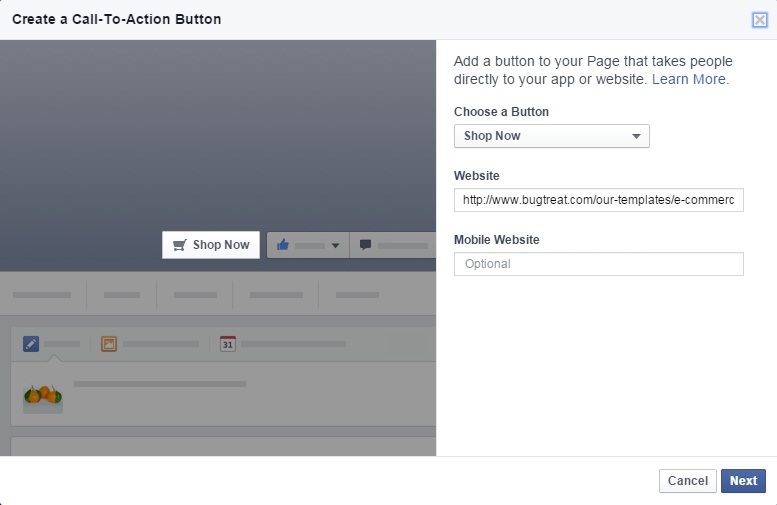The height and width of the screenshot is (505, 777).
Task: Expand the arrow beside the Like button
Action: point(335,245)
